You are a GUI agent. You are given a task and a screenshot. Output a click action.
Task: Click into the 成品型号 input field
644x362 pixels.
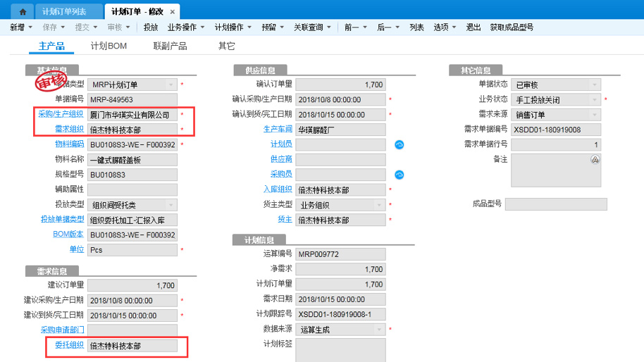click(x=555, y=204)
